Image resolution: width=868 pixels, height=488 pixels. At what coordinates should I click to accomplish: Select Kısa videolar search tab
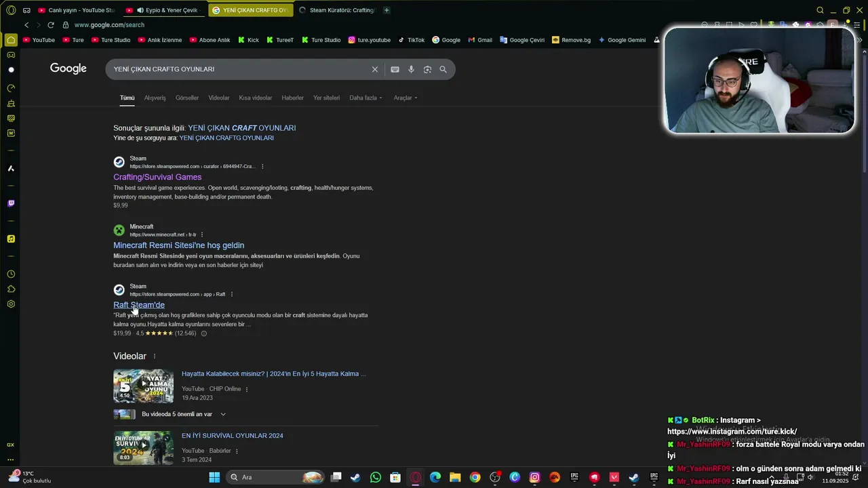coord(255,98)
